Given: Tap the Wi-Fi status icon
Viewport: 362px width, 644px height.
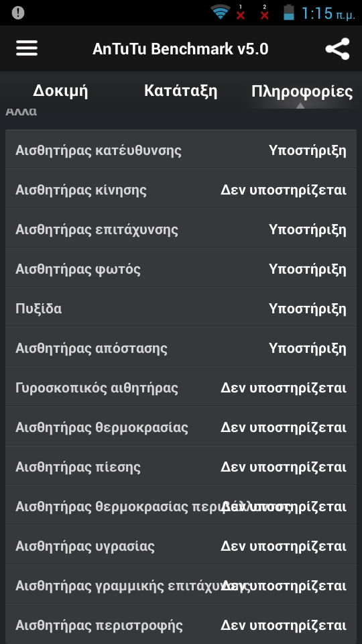Looking at the screenshot, I should point(221,12).
